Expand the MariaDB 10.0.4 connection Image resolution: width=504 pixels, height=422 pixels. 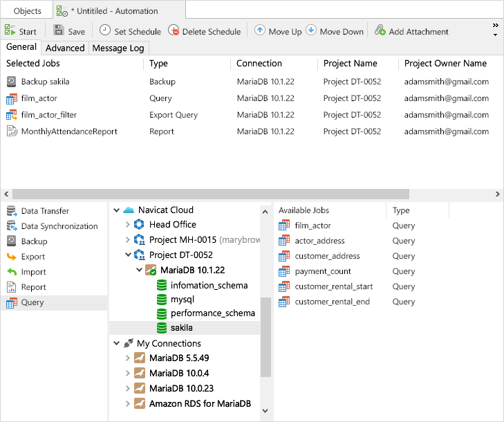128,373
